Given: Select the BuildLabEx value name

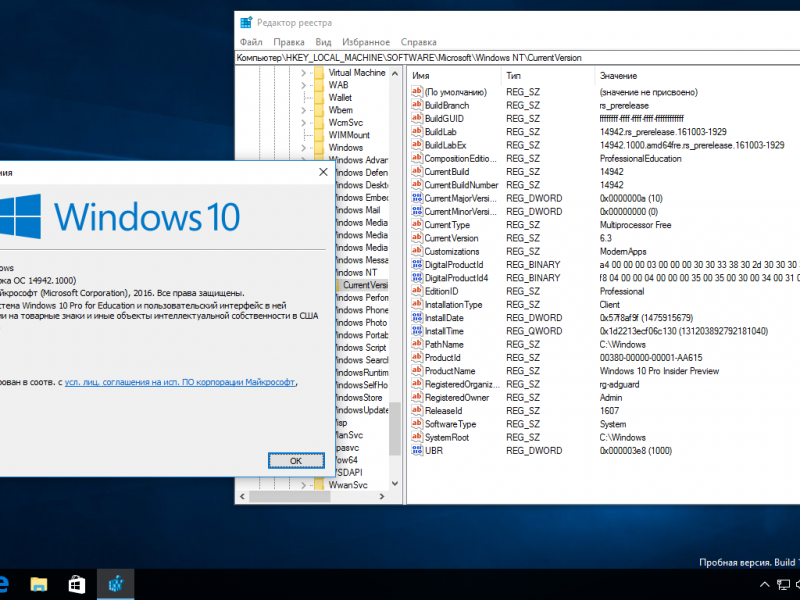Looking at the screenshot, I should pyautogui.click(x=445, y=145).
